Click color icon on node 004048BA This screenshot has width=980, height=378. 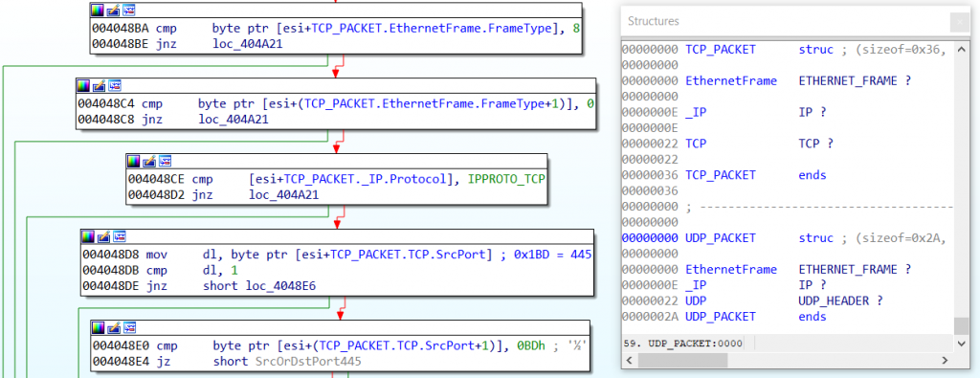point(97,11)
